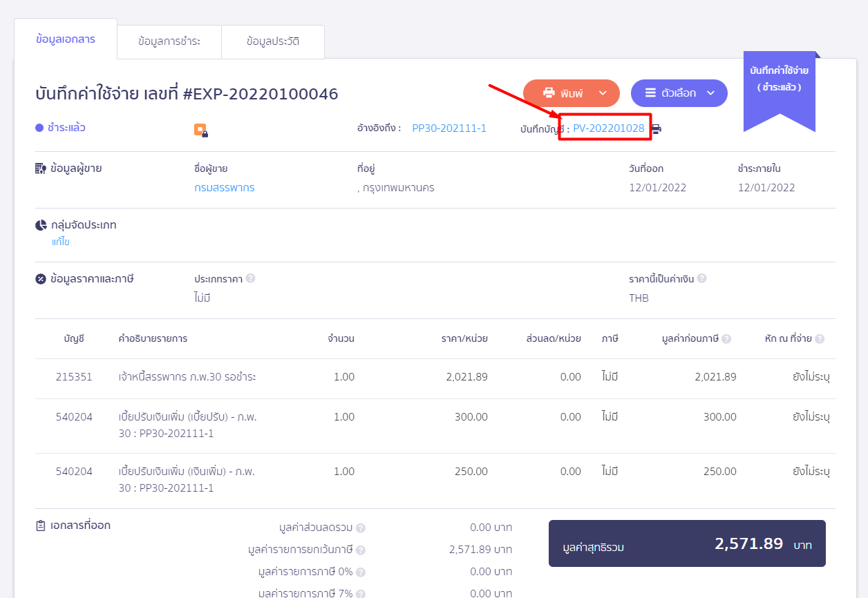Viewport: 868px width, 598px height.
Task: Click help icon beside ประเภทราคา
Action: click(x=250, y=278)
